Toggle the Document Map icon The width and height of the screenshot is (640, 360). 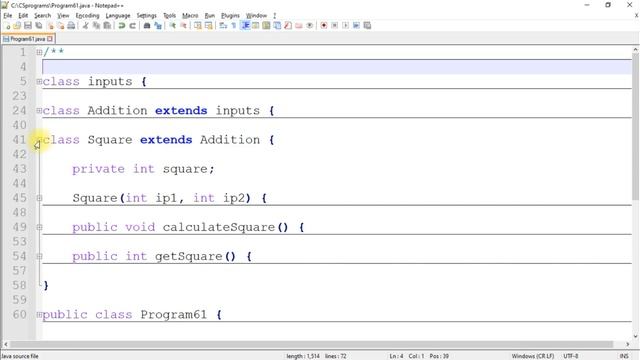click(266, 25)
